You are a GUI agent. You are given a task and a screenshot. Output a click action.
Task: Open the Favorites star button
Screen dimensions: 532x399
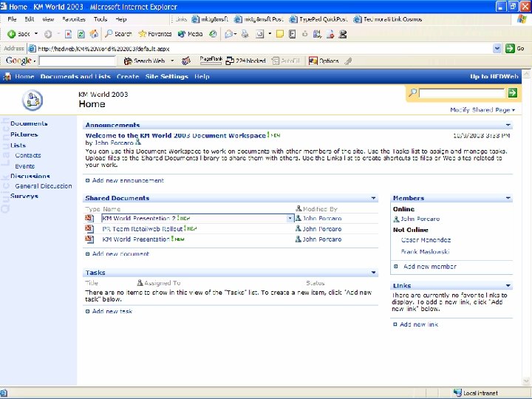point(155,34)
